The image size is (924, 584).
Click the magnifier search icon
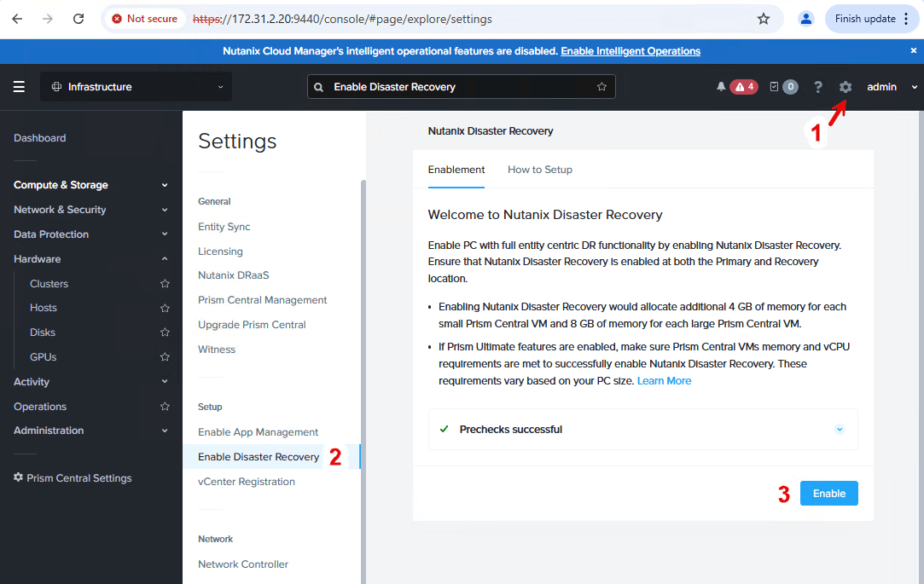tap(319, 87)
